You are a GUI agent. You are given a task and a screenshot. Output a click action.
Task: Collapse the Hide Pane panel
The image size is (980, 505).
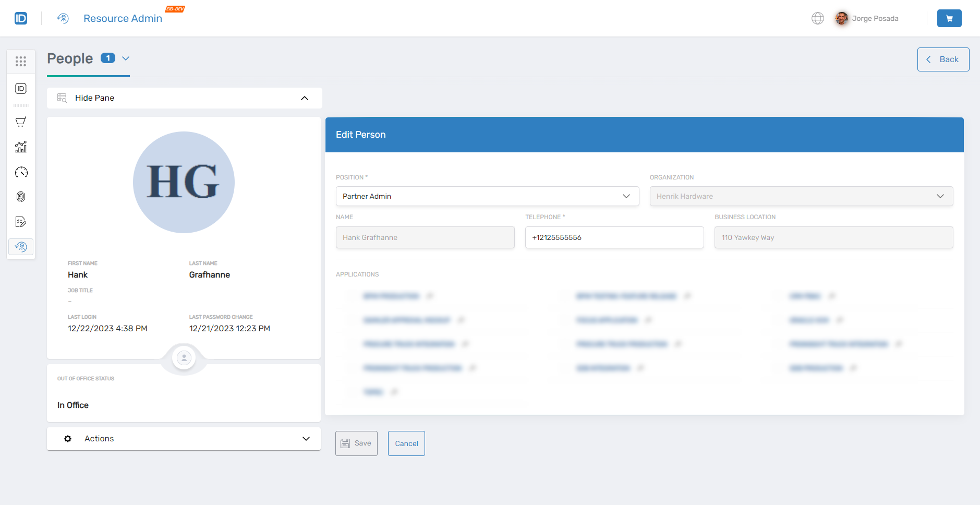click(304, 98)
